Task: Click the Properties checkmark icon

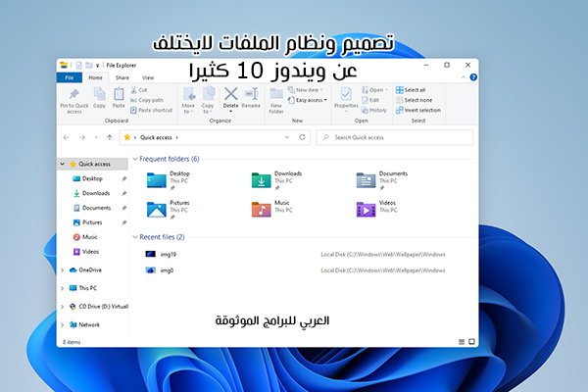Action: pos(346,94)
